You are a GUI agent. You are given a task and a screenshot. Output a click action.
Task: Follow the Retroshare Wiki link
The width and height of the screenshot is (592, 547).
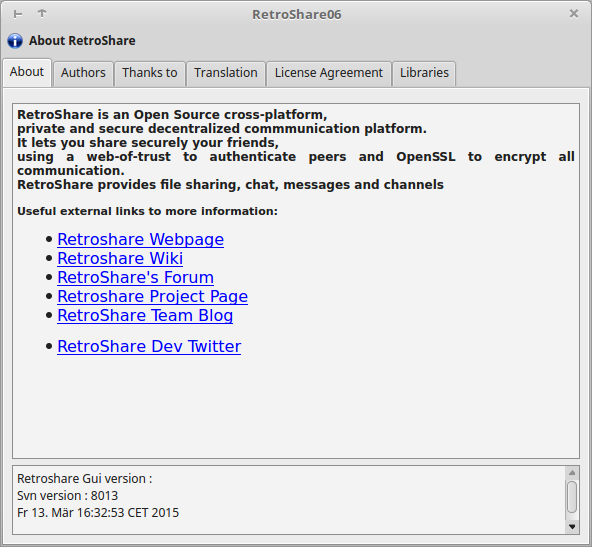pos(120,258)
